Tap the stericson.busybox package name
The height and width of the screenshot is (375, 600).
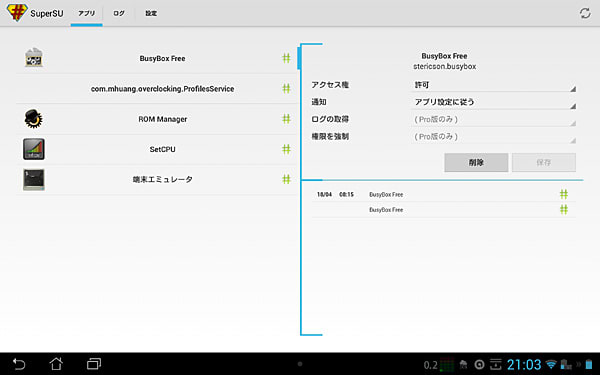445,67
